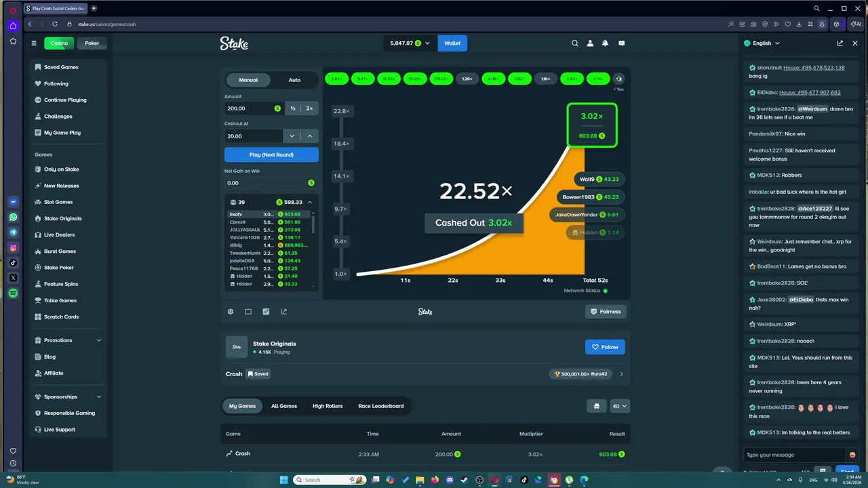Click the Cashout At field showing 20.00
Screen dimensions: 868x488
(254, 136)
